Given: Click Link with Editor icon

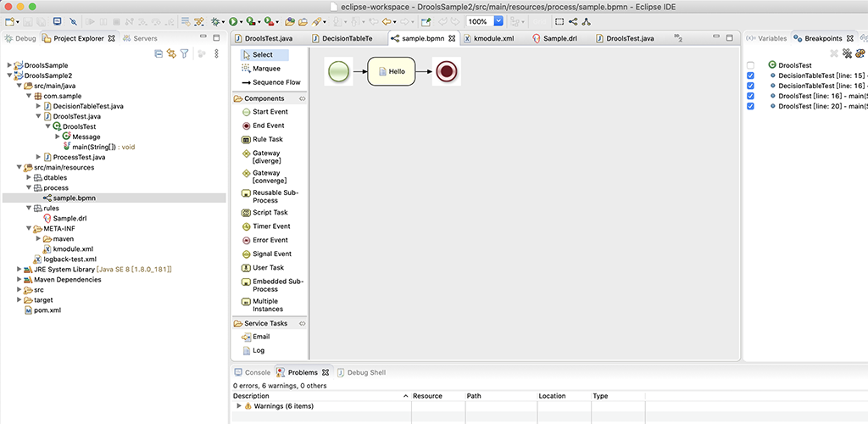Looking at the screenshot, I should [171, 53].
